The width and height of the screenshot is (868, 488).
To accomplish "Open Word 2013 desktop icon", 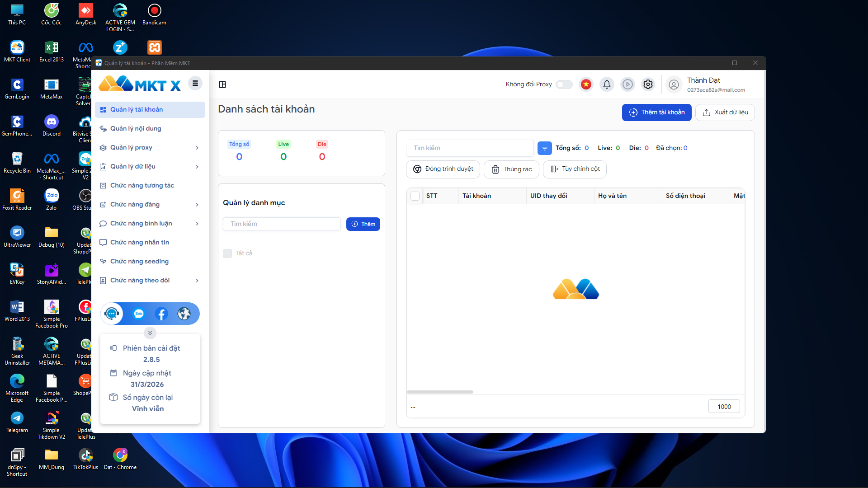I will (17, 311).
